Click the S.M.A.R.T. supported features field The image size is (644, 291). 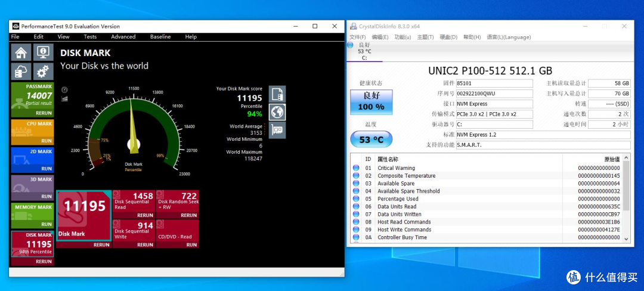[x=543, y=145]
